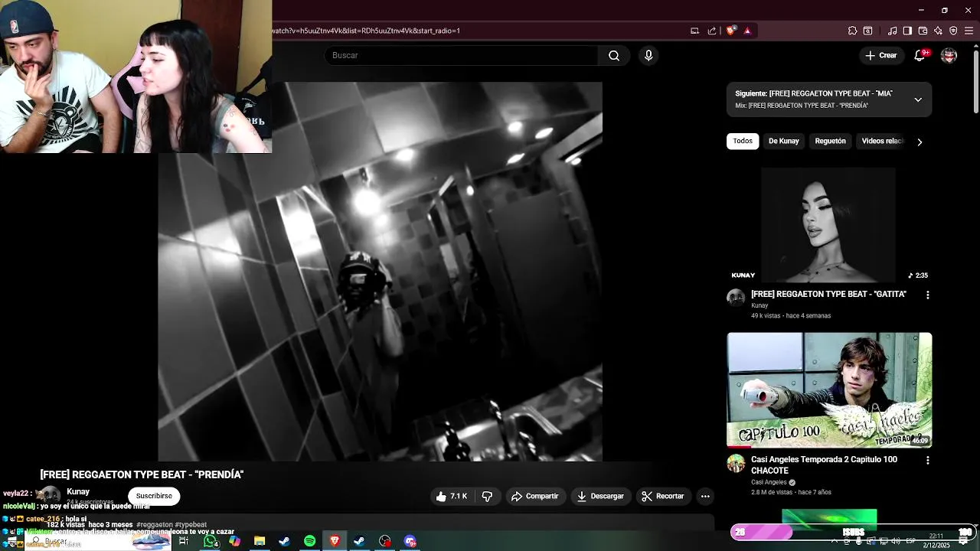This screenshot has height=551, width=980.
Task: Open Spotify from the taskbar
Action: 309,541
